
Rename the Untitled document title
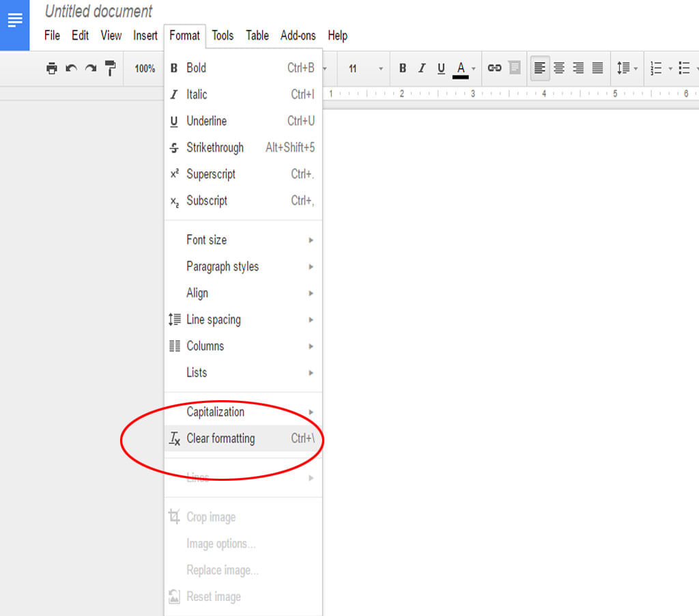[x=98, y=11]
